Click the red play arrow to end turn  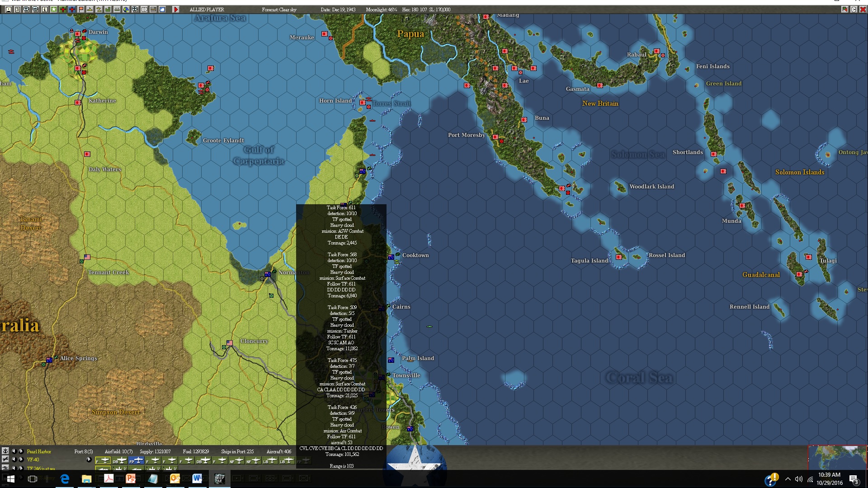(176, 9)
